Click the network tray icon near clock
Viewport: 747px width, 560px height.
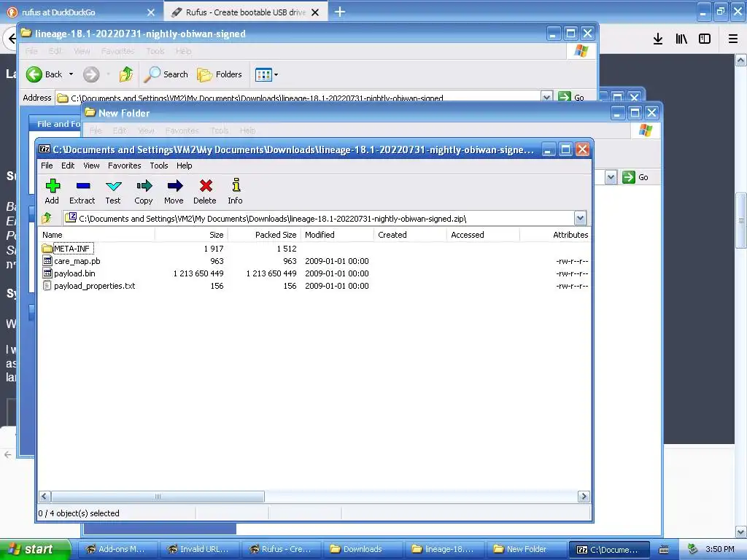(693, 549)
